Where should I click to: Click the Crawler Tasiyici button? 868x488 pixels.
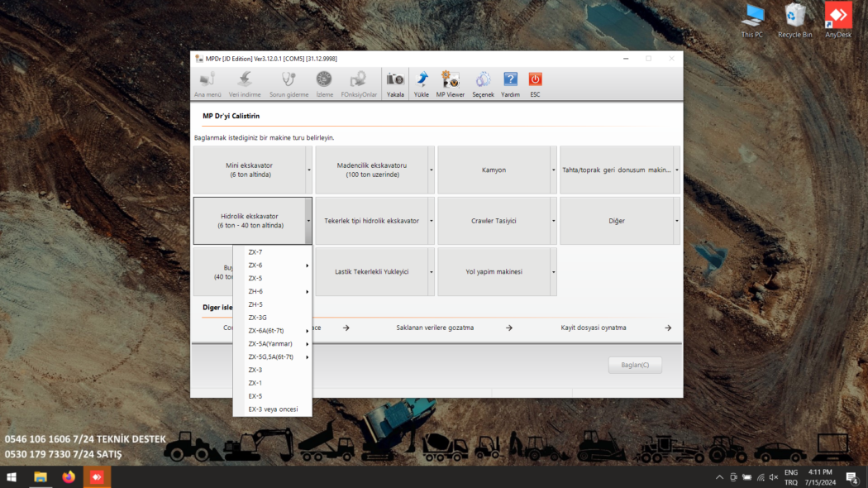(494, 221)
